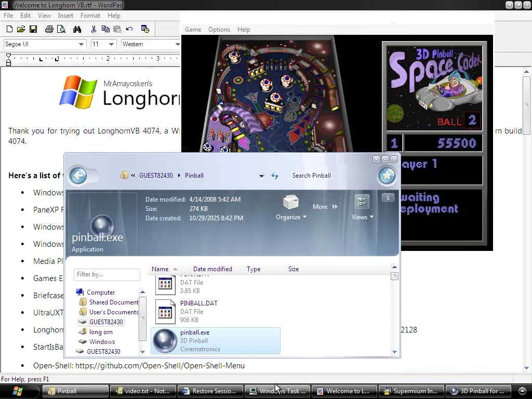Click the star Favorites button in explorer
532x399 pixels.
tap(387, 176)
